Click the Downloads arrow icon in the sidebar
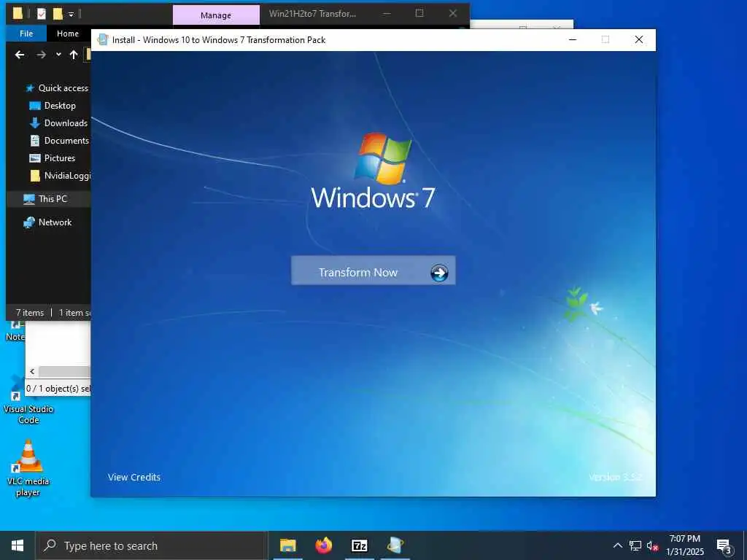This screenshot has height=560, width=747. point(35,122)
